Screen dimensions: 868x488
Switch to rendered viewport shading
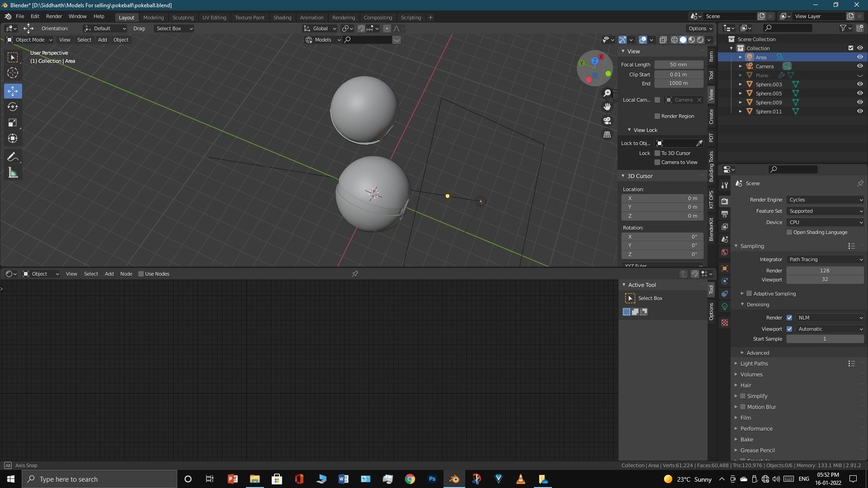click(x=700, y=40)
